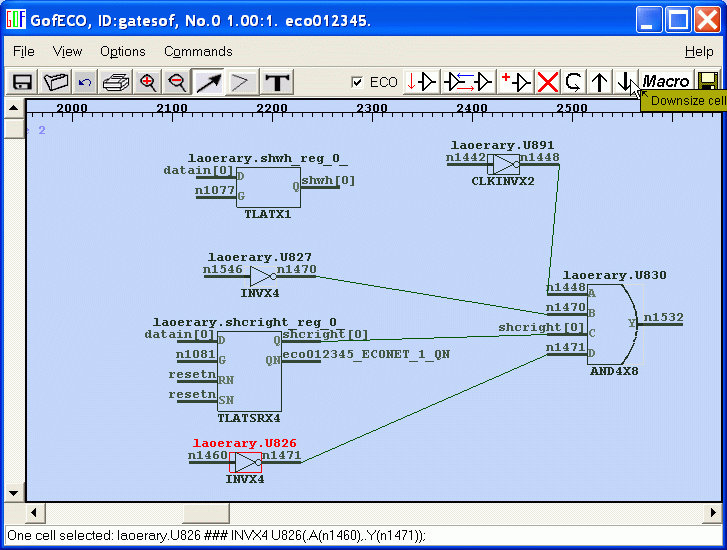727x550 pixels.
Task: Click net label n1081
Action: point(196,354)
